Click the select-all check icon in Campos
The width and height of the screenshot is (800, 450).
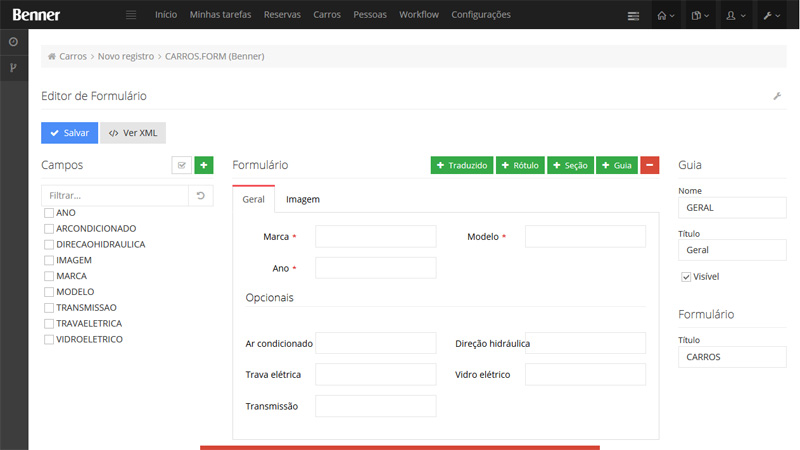(181, 165)
